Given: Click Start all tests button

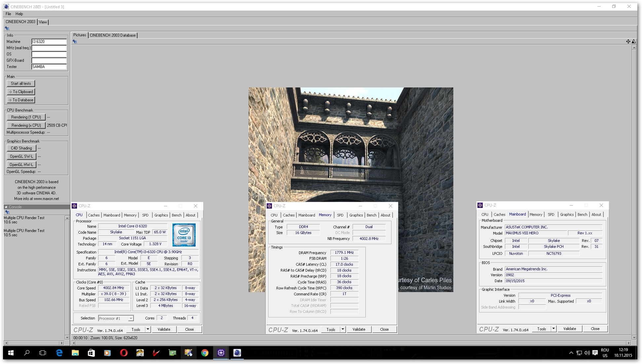Looking at the screenshot, I should 21,83.
